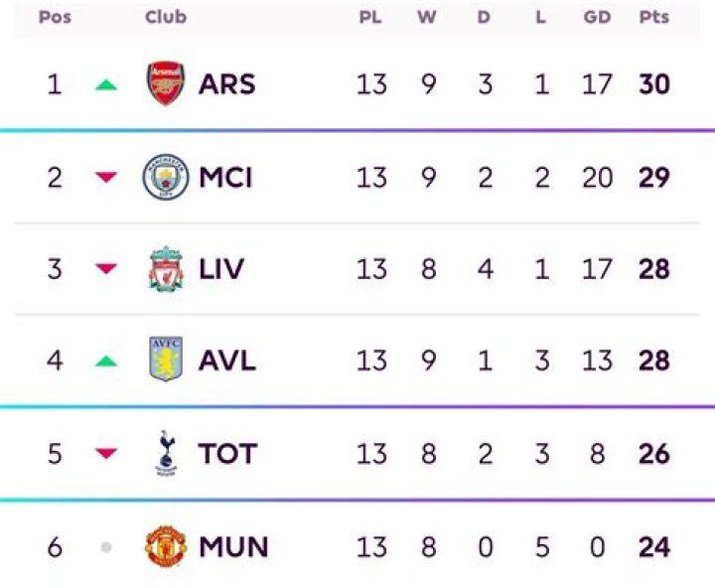Click the Manchester City club crest
The height and width of the screenshot is (588, 715).
pos(165,178)
